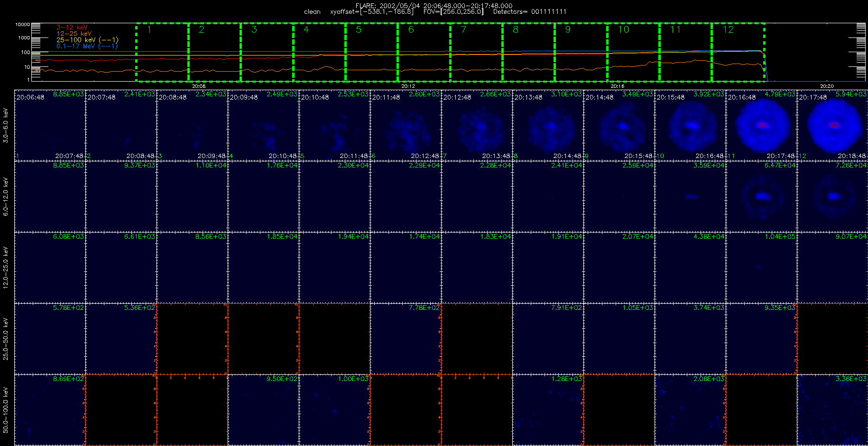Open the 25-50 keV image with peak 7.78E+02
Screen dimensions: 868x446
[406, 339]
